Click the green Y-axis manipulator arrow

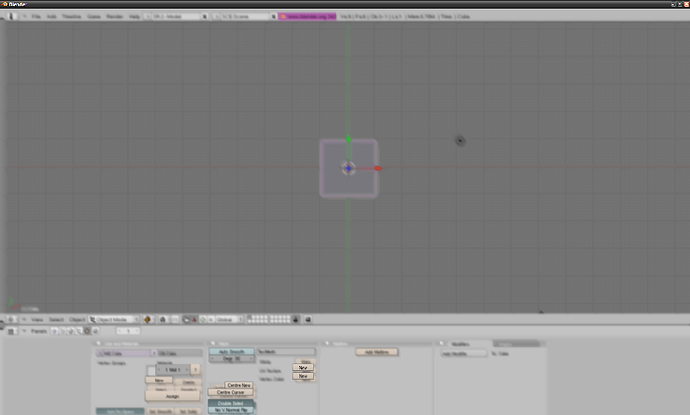click(x=349, y=139)
